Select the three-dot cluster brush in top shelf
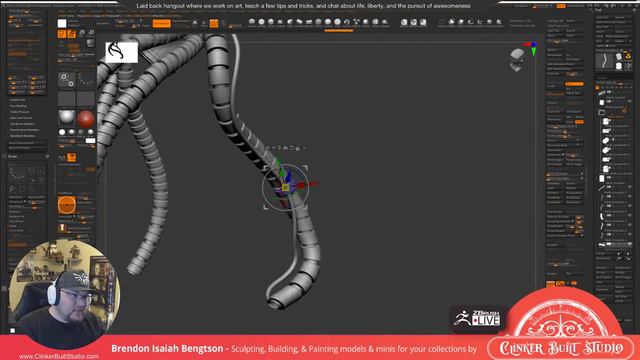This screenshot has width=640, height=360. 357,22
